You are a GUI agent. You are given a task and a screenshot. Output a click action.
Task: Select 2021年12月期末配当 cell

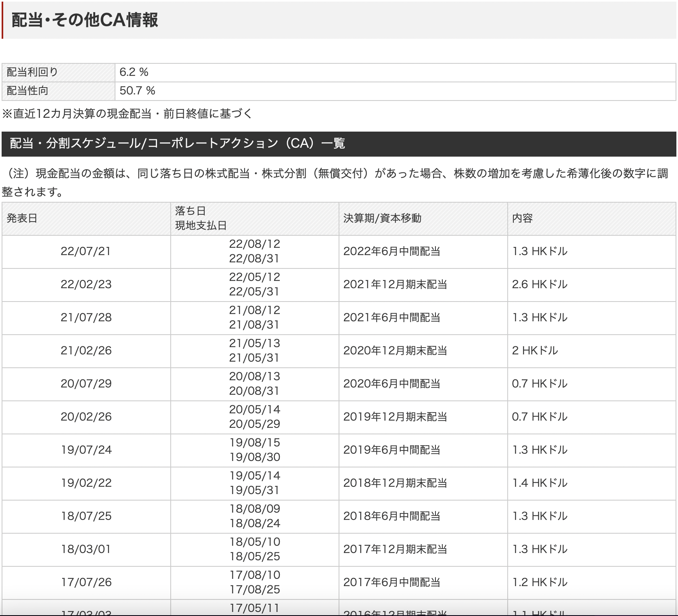(423, 285)
